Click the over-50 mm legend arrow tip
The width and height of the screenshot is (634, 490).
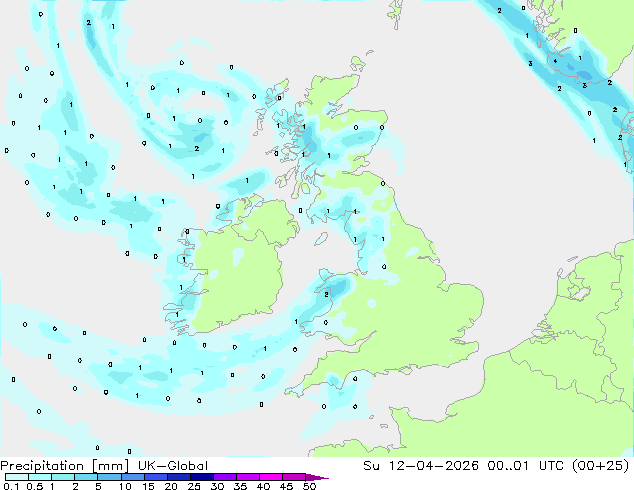point(317,477)
